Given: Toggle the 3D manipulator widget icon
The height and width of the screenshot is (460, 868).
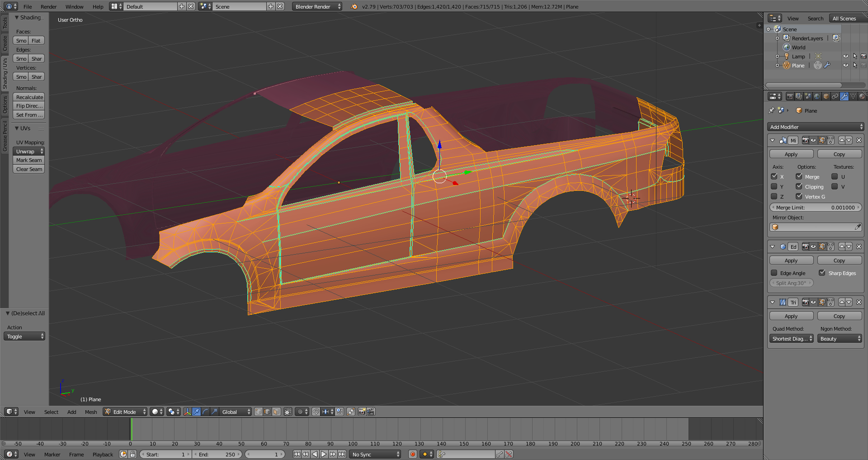Looking at the screenshot, I should [187, 412].
